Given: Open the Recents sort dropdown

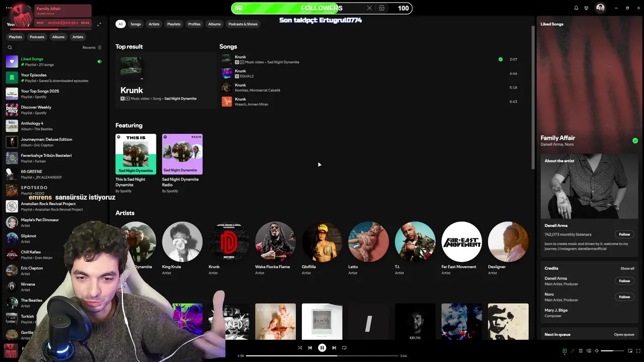Looking at the screenshot, I should coord(92,47).
